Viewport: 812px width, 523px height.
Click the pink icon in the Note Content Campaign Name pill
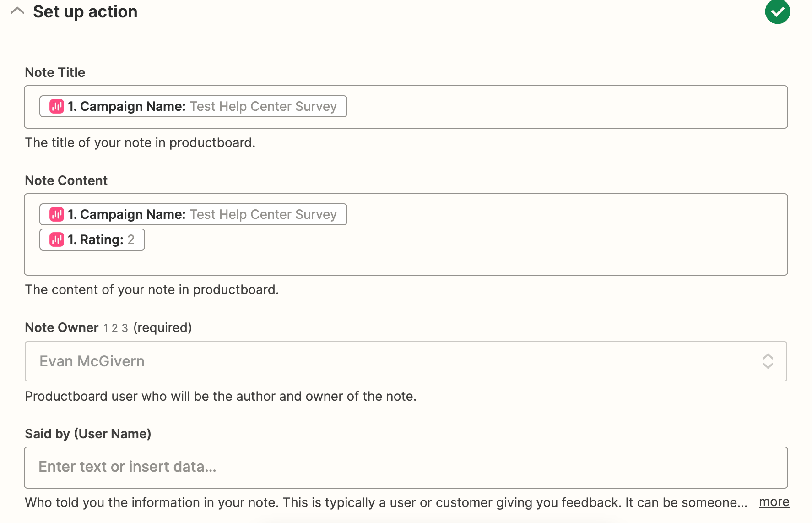click(x=57, y=214)
